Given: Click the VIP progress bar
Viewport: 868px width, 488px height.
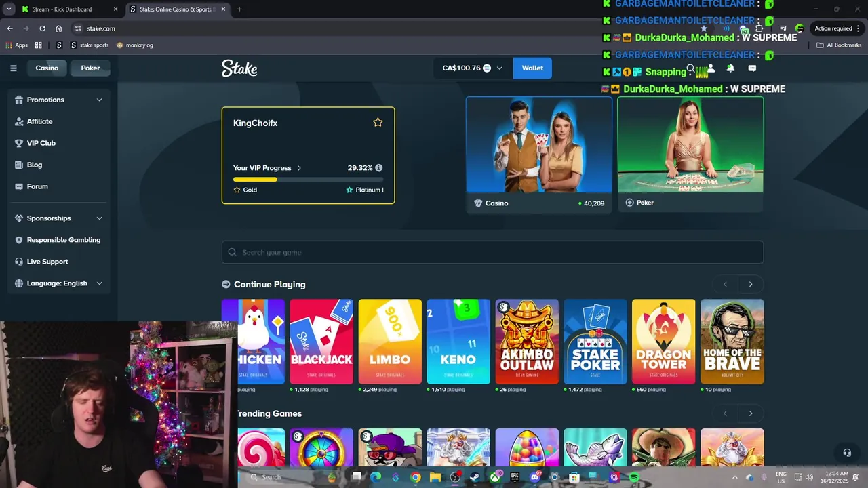Looking at the screenshot, I should pyautogui.click(x=309, y=180).
